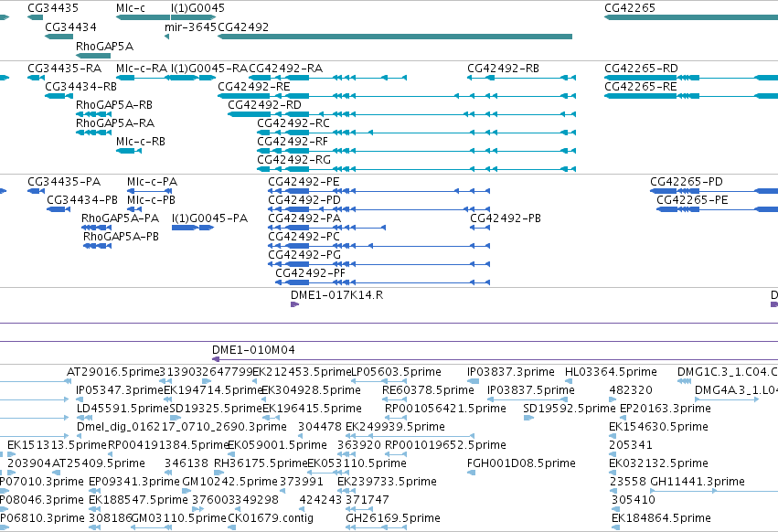The height and width of the screenshot is (532, 778).
Task: Select protein CG42265-PD label
Action: pyautogui.click(x=687, y=182)
